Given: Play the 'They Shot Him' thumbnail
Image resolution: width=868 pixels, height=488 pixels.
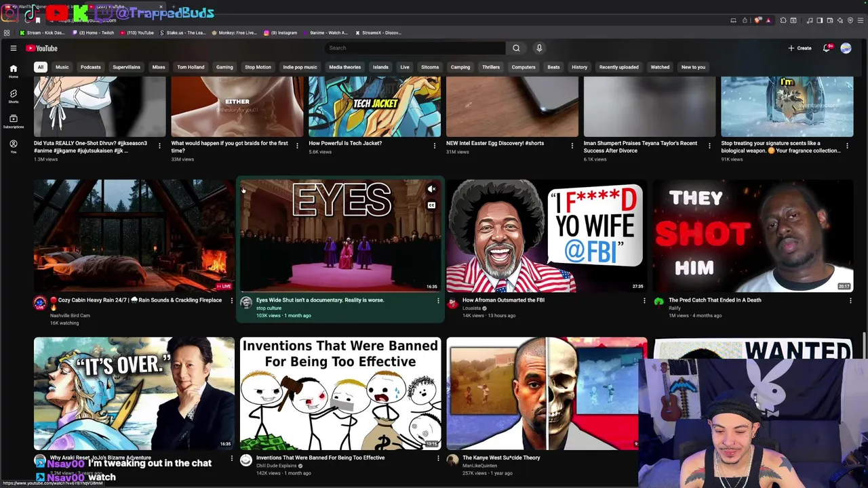Looking at the screenshot, I should [753, 235].
